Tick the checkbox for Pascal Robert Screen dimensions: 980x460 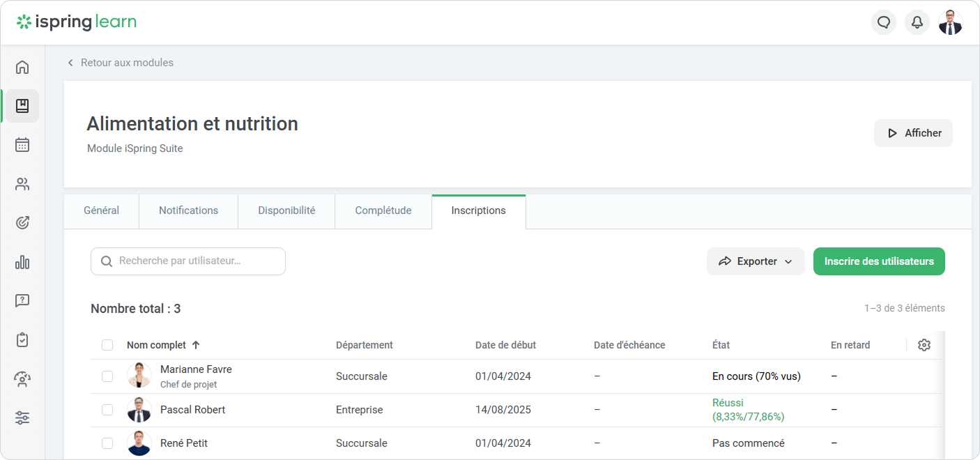[107, 410]
